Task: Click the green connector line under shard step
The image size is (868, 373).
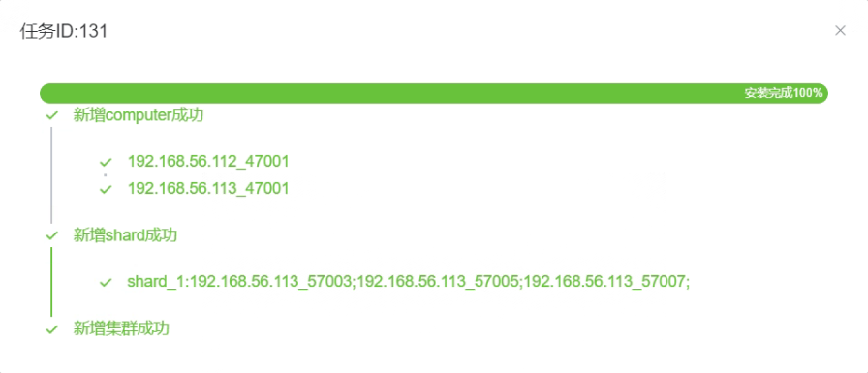Action: click(51, 282)
